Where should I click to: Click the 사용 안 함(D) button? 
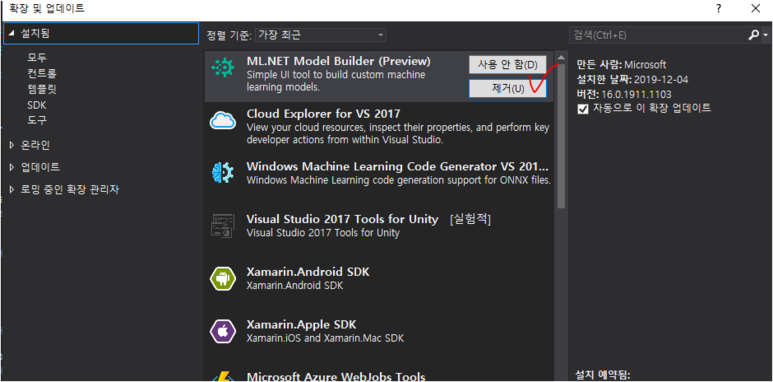click(x=507, y=65)
